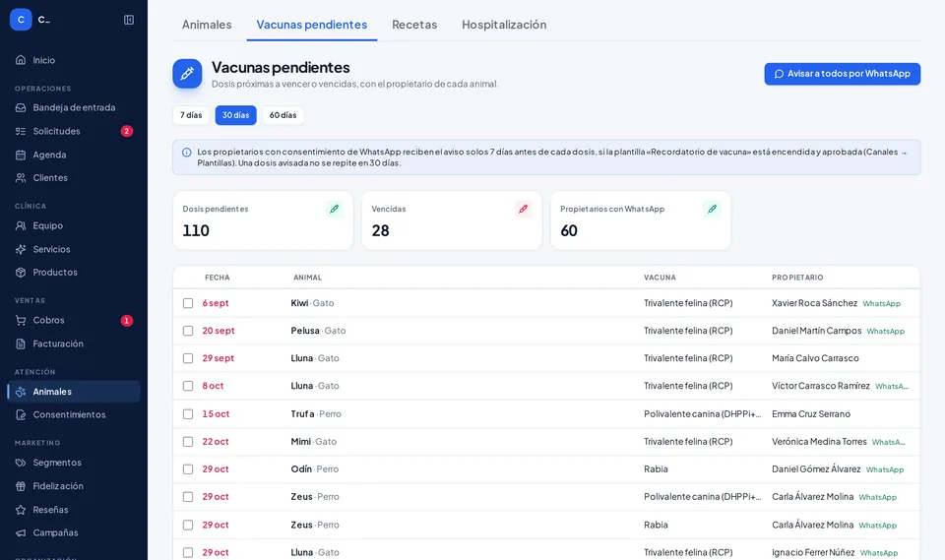
Task: Click Vencidas count 28
Action: pos(380,231)
